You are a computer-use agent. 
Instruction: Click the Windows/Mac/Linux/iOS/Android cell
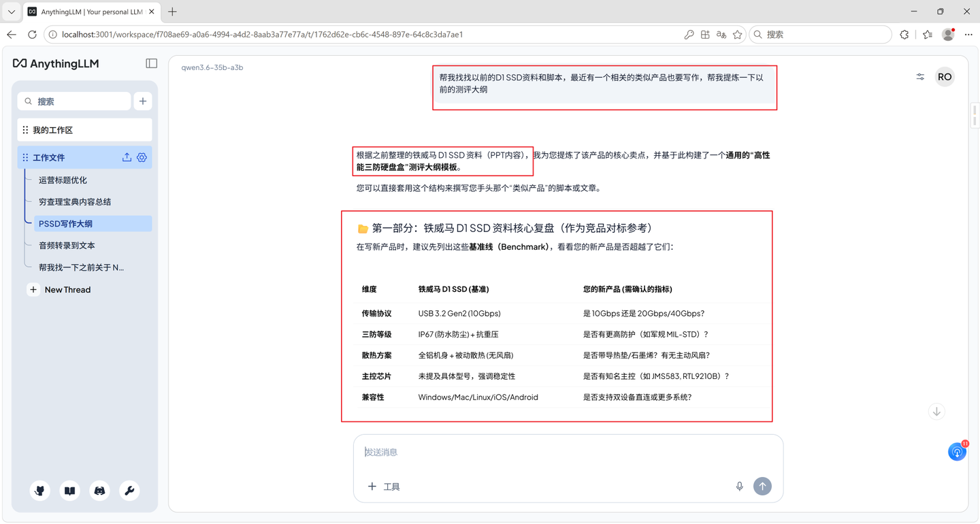(x=478, y=397)
